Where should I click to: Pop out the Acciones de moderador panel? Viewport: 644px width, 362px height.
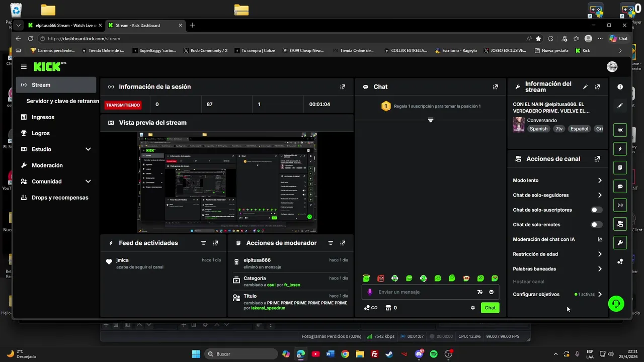coord(343,243)
